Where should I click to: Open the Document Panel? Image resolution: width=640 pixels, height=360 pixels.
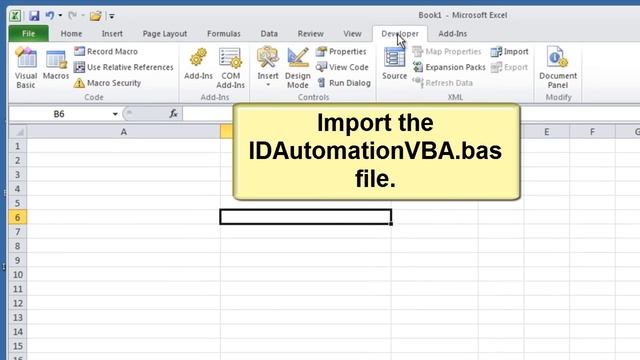pos(558,68)
